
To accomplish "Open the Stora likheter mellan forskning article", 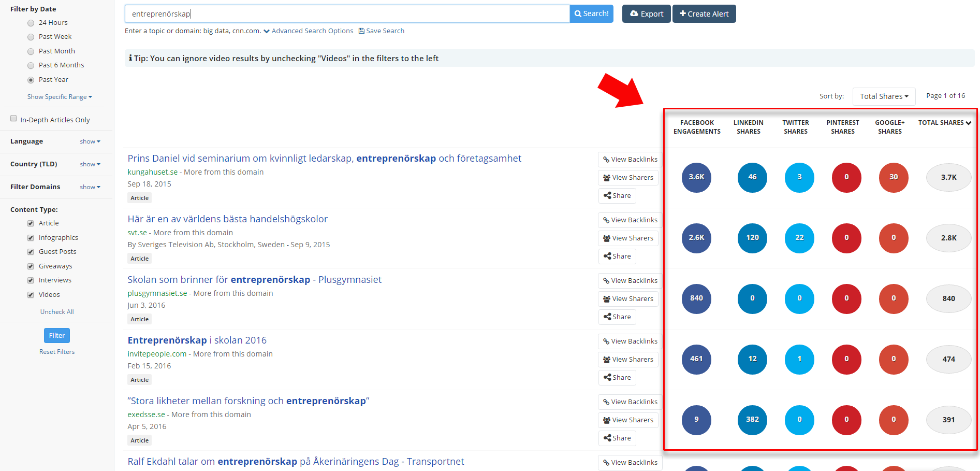I will 248,401.
